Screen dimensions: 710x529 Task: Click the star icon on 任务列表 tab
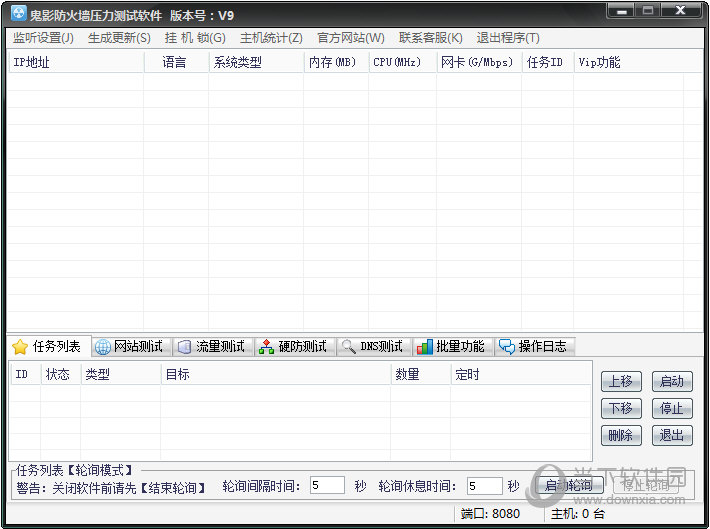19,347
